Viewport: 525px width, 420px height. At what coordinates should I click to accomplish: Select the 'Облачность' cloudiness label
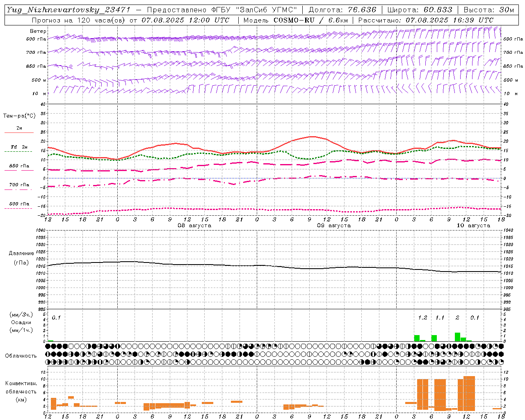pyautogui.click(x=21, y=356)
